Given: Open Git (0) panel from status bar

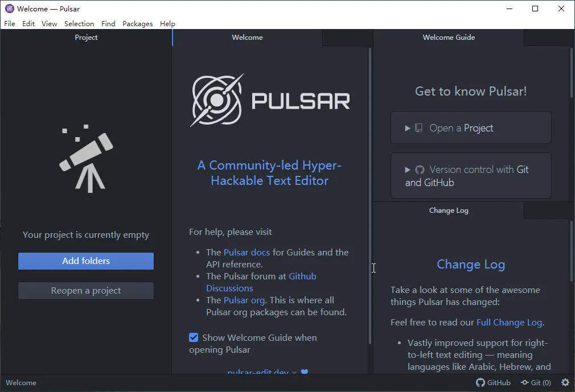Looking at the screenshot, I should [536, 382].
